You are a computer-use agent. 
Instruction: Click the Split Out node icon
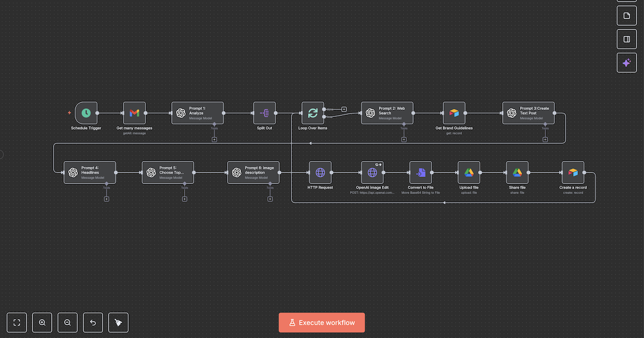coord(265,113)
